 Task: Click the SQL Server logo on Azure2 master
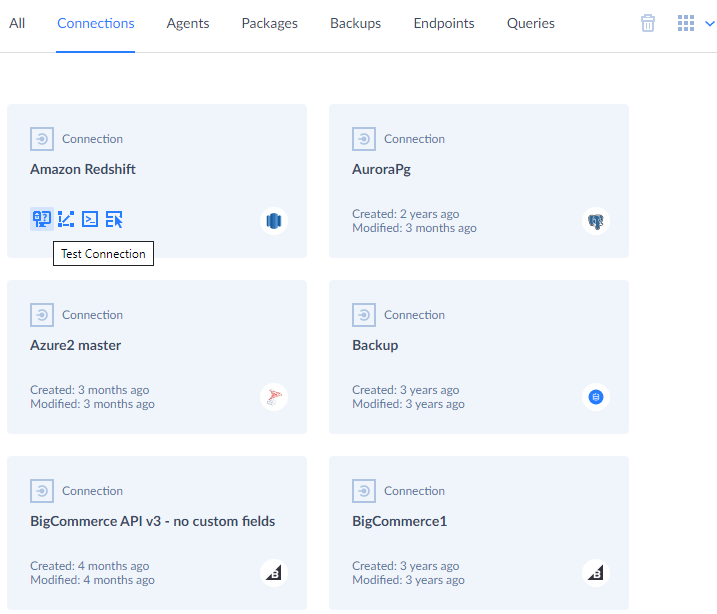point(274,397)
